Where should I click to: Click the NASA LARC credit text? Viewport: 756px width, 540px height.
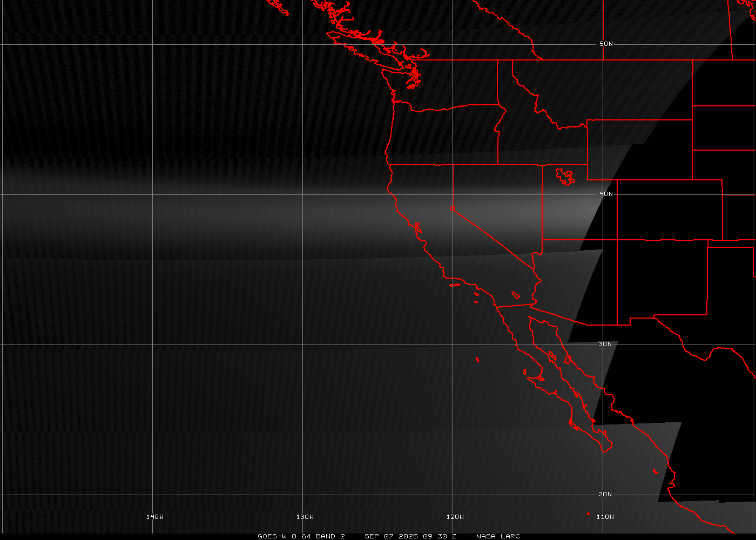point(498,536)
